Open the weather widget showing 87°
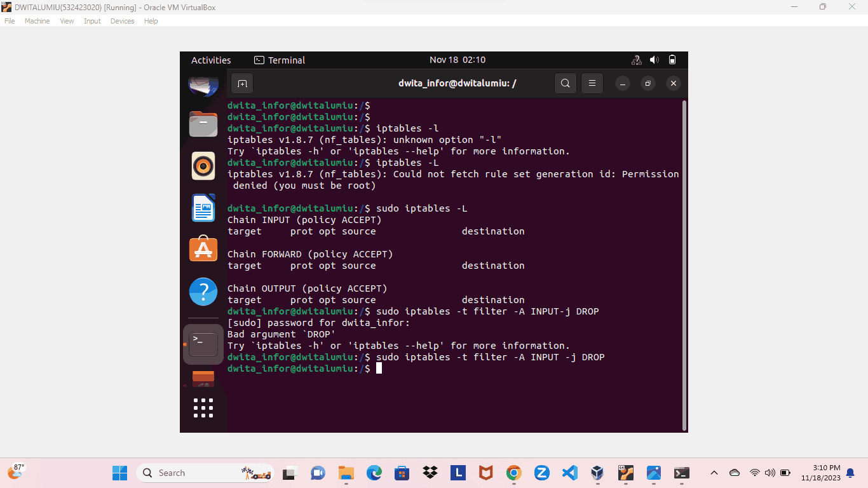Viewport: 868px width, 488px height. [x=15, y=472]
